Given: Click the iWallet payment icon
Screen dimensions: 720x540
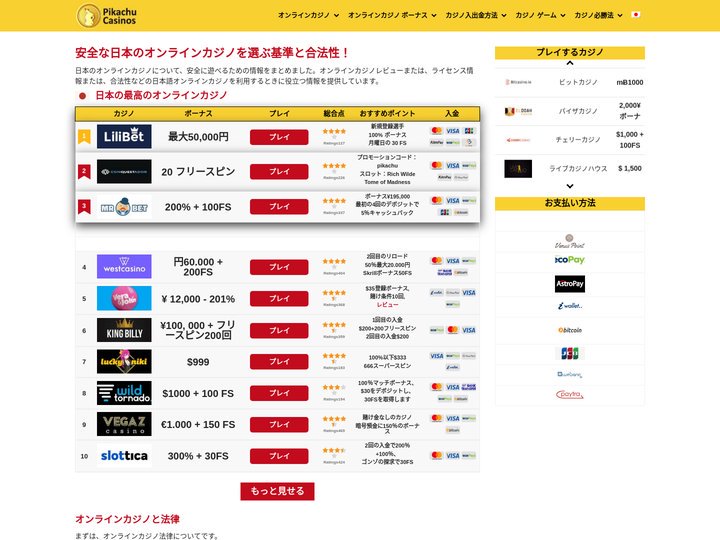Looking at the screenshot, I should (569, 306).
